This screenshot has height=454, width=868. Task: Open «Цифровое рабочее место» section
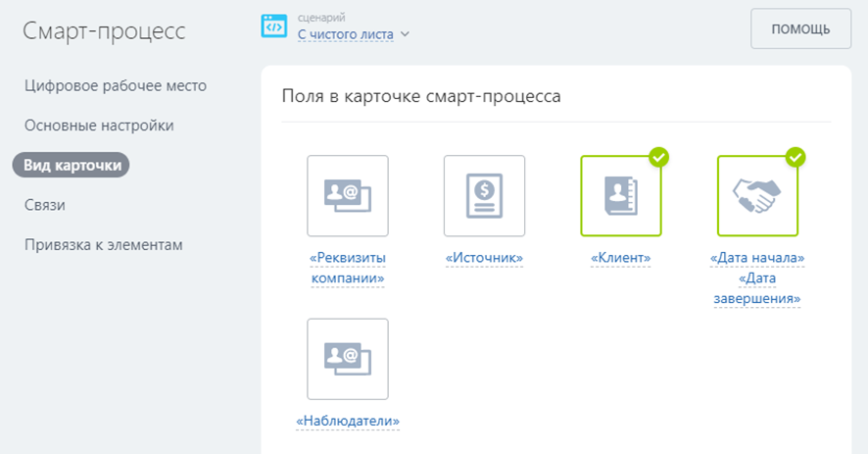pyautogui.click(x=116, y=85)
